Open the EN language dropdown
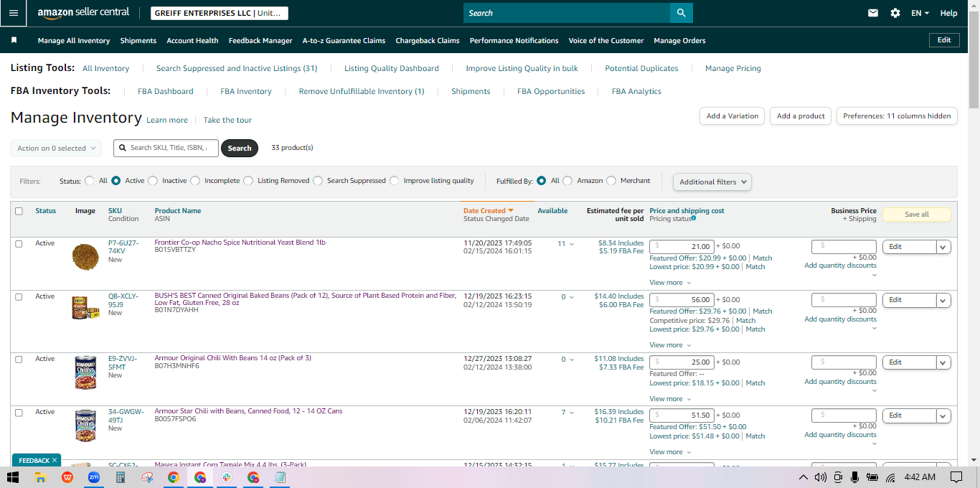The height and width of the screenshot is (488, 980). pos(920,13)
